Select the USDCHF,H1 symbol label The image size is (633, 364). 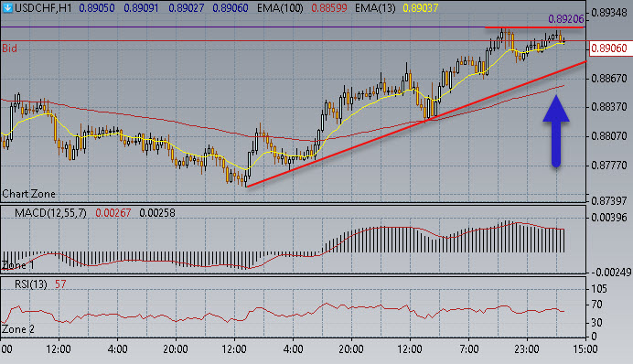43,7
